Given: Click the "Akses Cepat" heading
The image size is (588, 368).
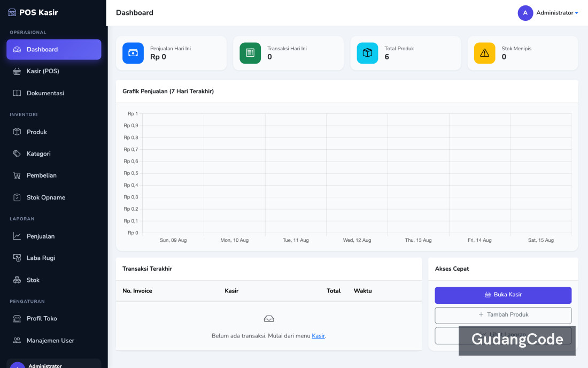Looking at the screenshot, I should click(x=452, y=269).
